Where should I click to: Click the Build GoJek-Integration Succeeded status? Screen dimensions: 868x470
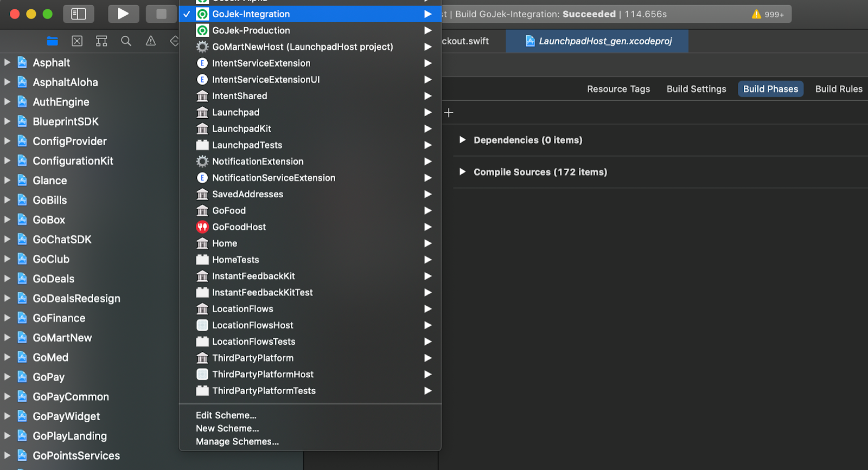click(x=561, y=14)
